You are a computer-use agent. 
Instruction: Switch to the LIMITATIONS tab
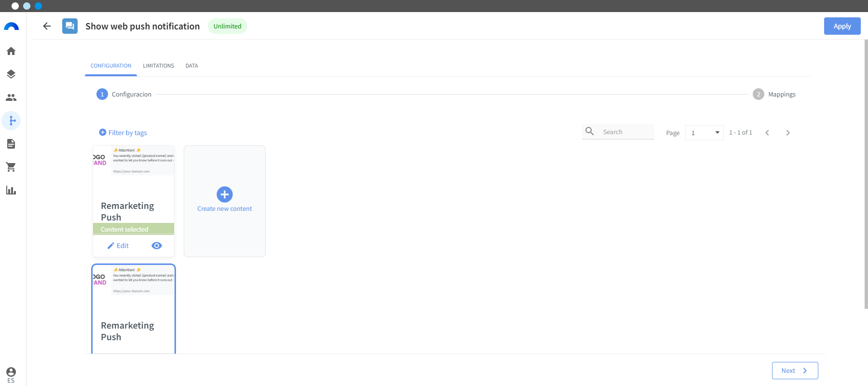158,66
